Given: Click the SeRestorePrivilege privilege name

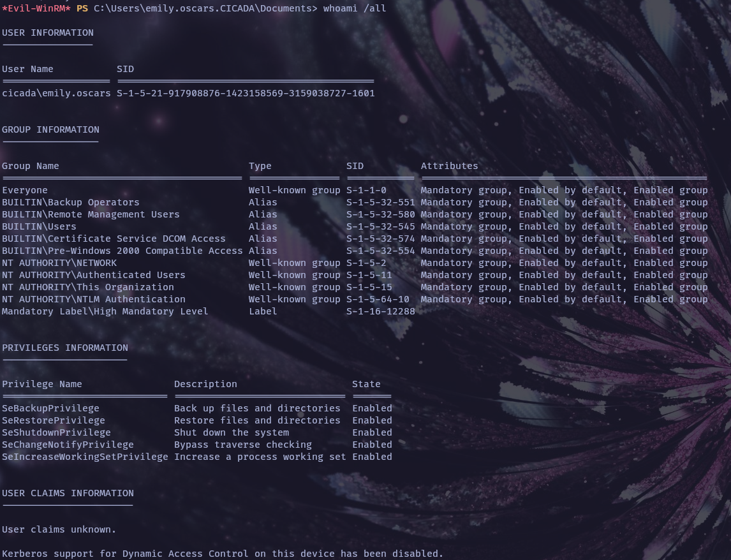Looking at the screenshot, I should (x=54, y=420).
